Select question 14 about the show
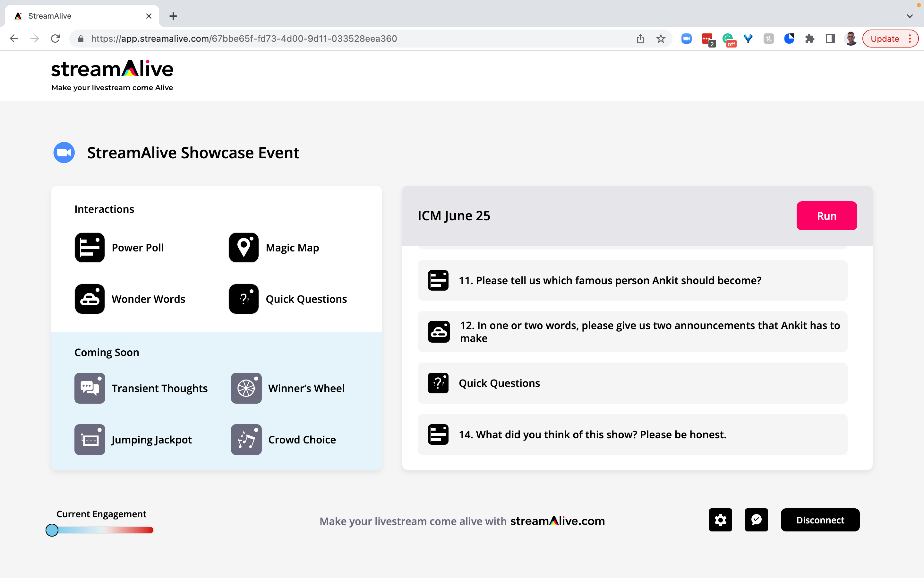The width and height of the screenshot is (924, 578). coord(632,435)
